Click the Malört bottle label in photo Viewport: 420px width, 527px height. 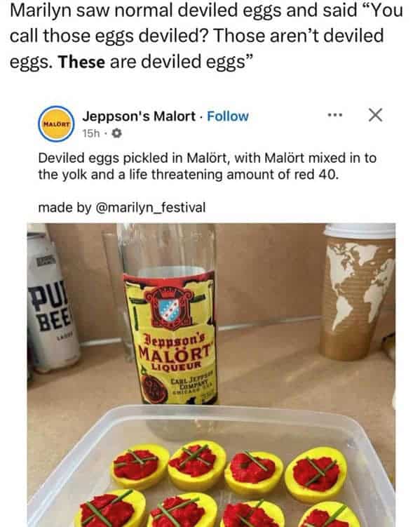(x=170, y=338)
